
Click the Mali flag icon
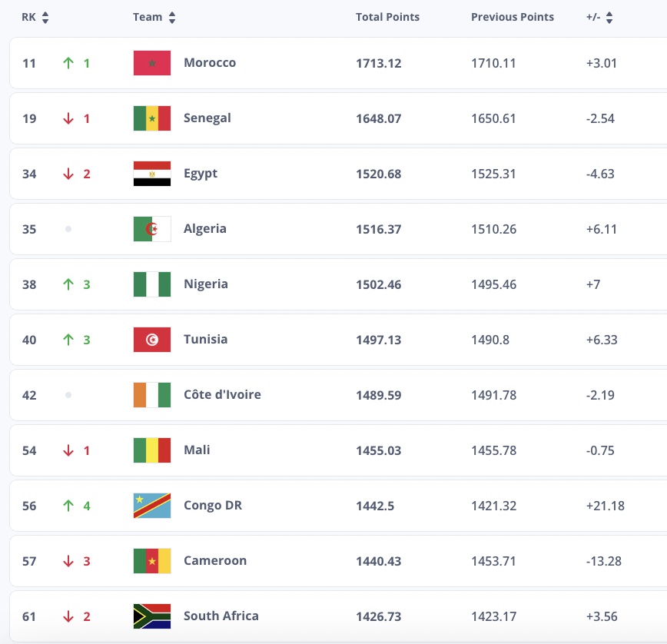152,450
